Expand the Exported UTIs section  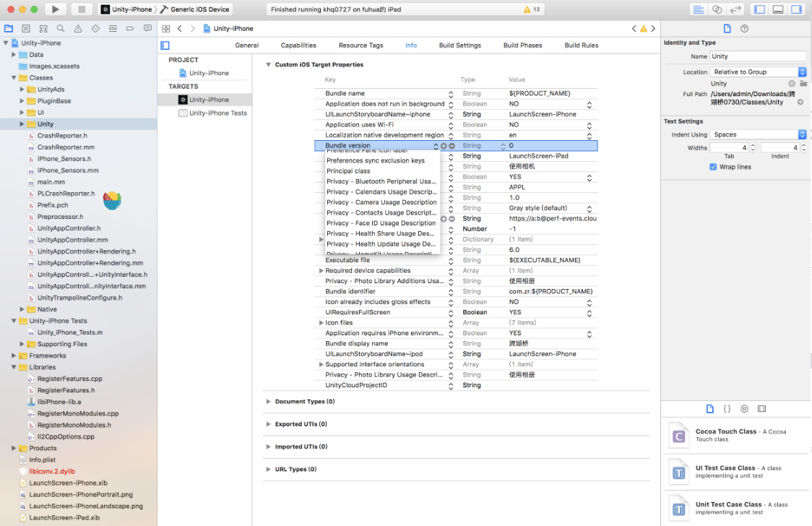(x=268, y=424)
